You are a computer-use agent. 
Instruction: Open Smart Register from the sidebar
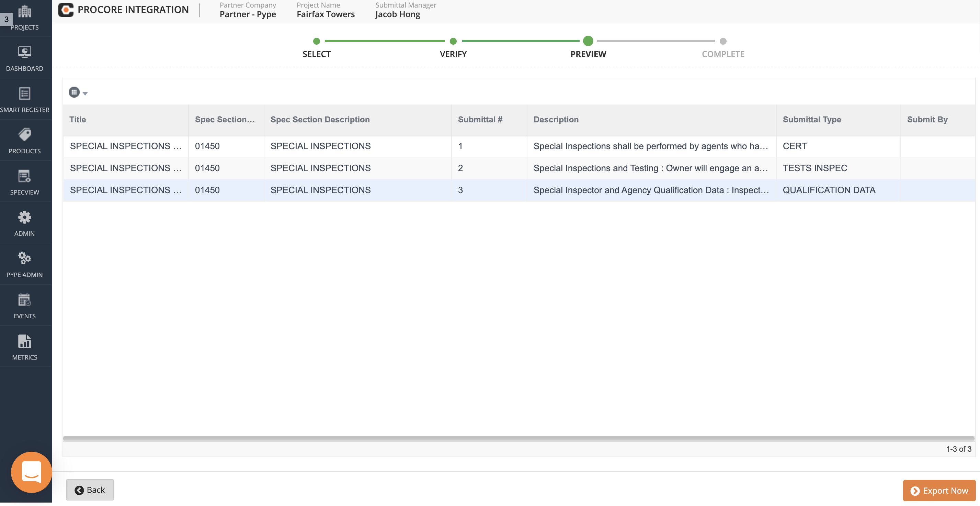24,93
